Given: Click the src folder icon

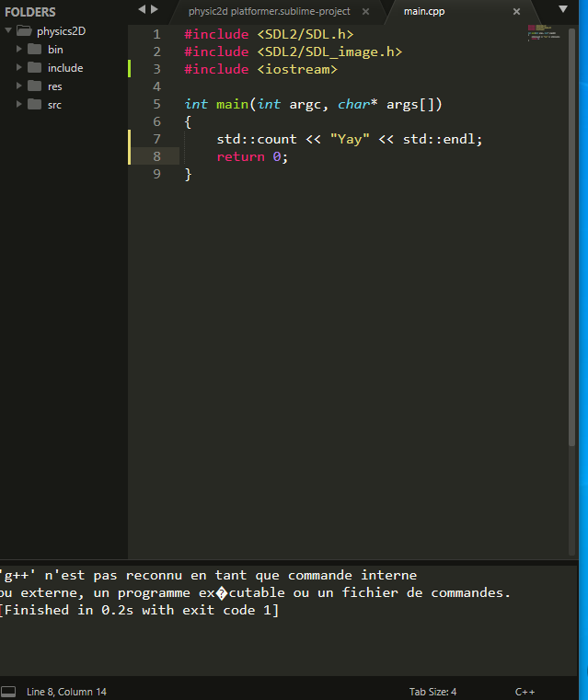Looking at the screenshot, I should pos(34,104).
